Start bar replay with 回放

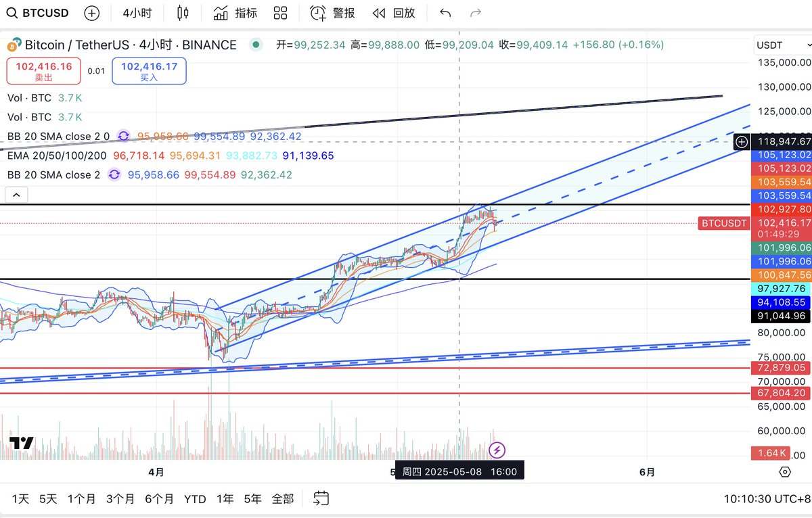tap(394, 13)
